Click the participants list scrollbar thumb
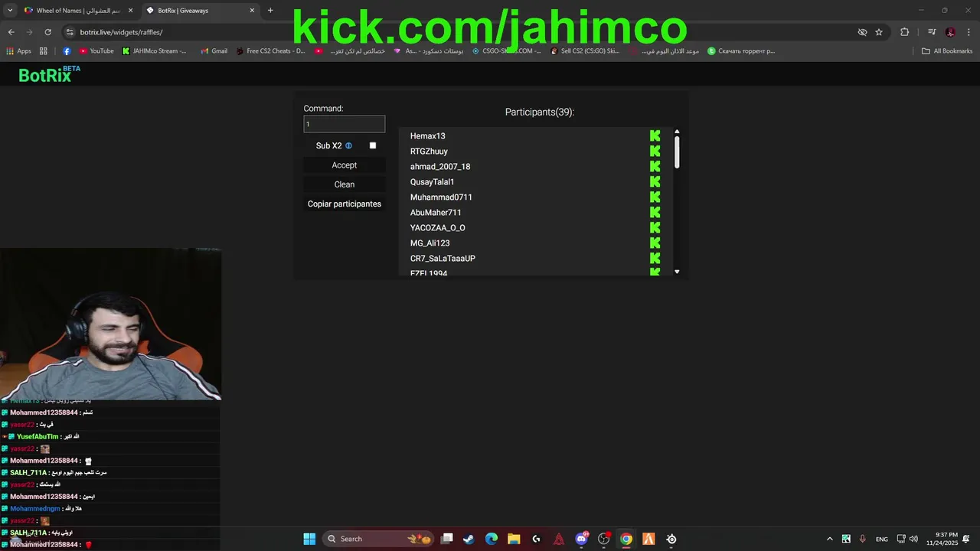Screen dimensions: 980x551 677,152
